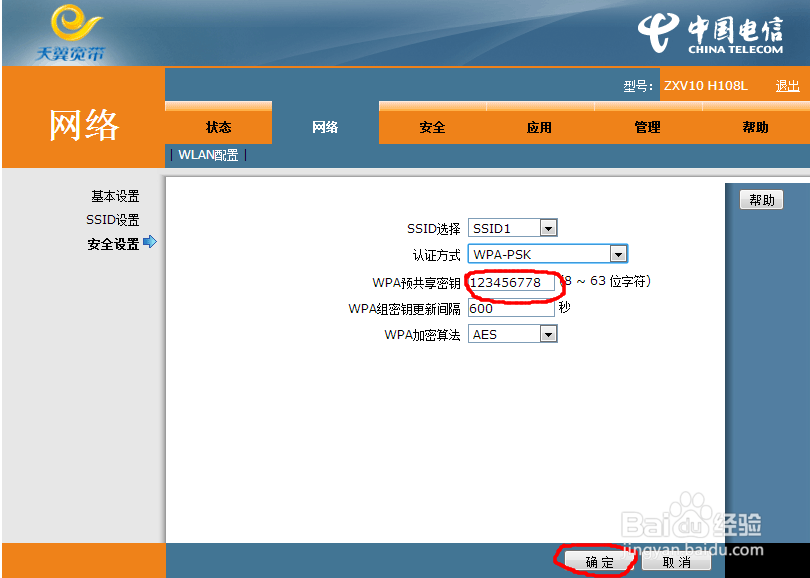Open the 应用 tab
The width and height of the screenshot is (810, 578).
[539, 127]
